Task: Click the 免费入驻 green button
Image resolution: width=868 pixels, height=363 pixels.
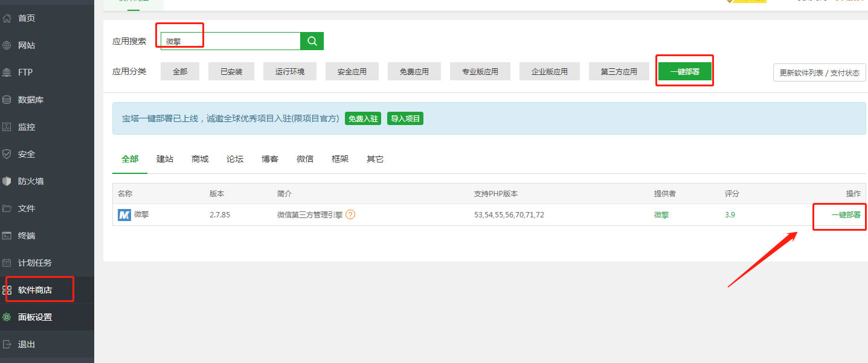Action: pyautogui.click(x=363, y=118)
